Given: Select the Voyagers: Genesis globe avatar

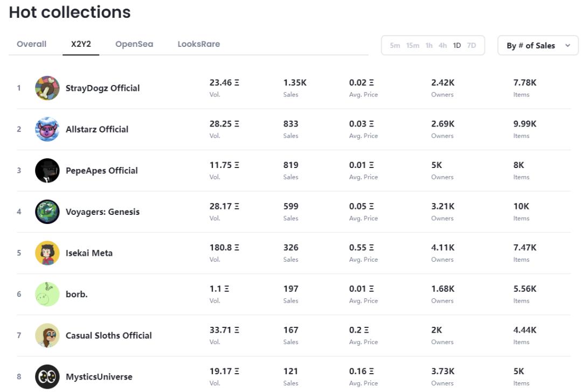Looking at the screenshot, I should click(47, 212).
